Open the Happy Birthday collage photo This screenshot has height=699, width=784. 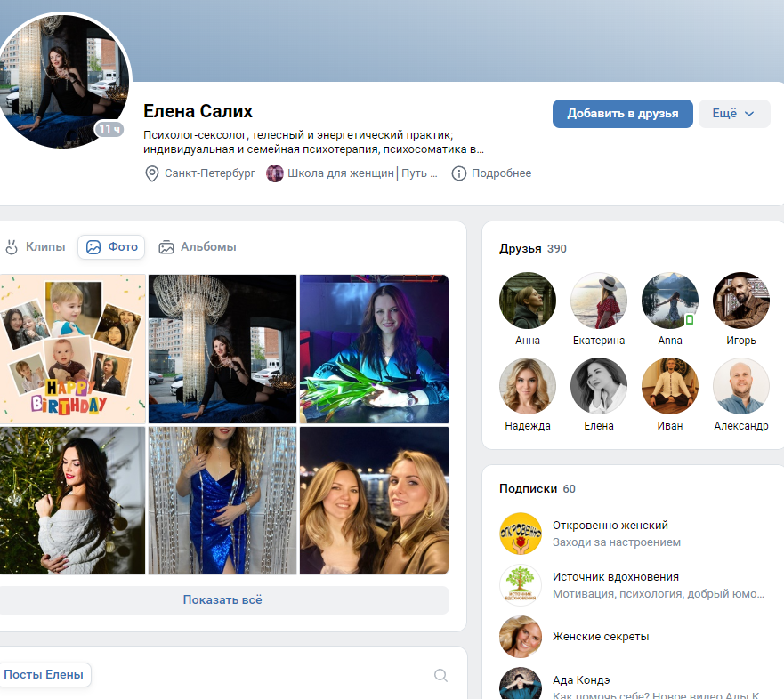tap(72, 349)
